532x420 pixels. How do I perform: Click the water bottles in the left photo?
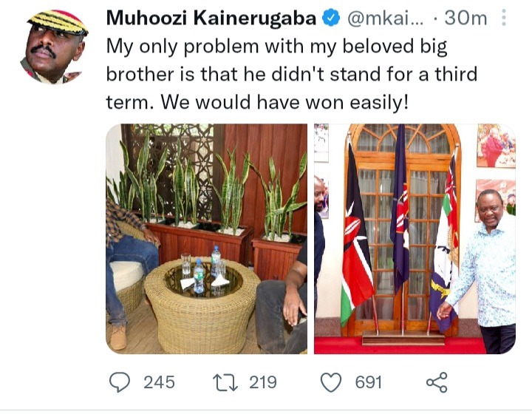pos(207,270)
